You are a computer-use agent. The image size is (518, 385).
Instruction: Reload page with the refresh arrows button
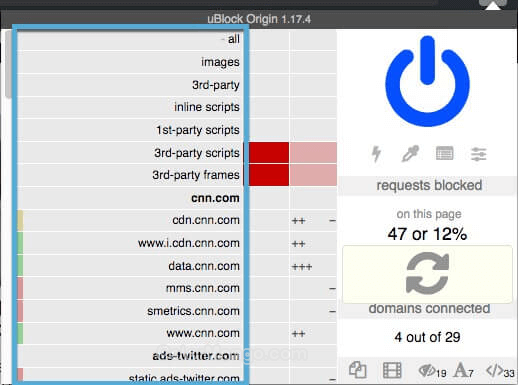(x=427, y=274)
